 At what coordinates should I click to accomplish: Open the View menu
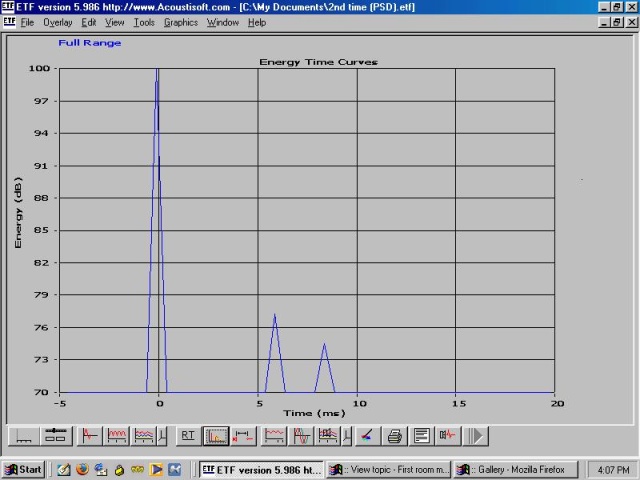pos(115,22)
